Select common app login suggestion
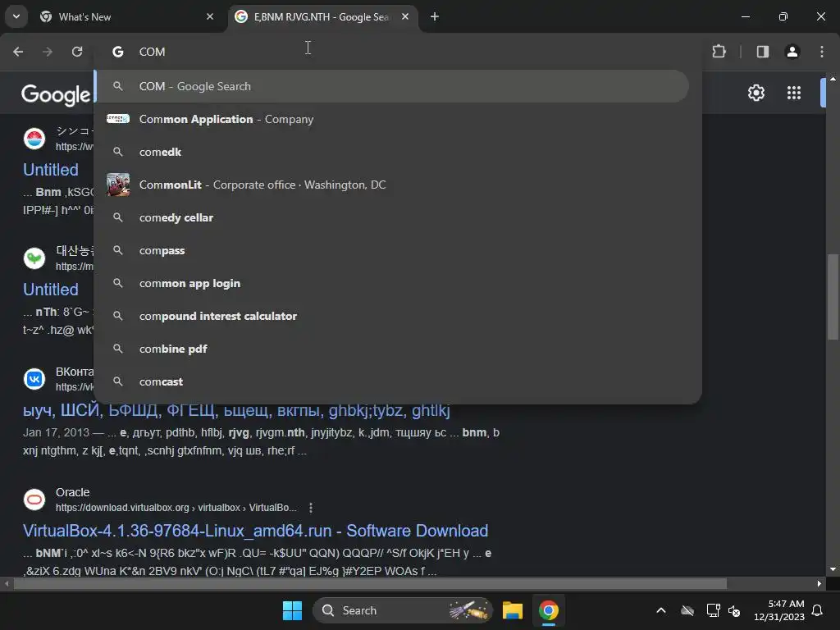The image size is (840, 630). pos(398,283)
